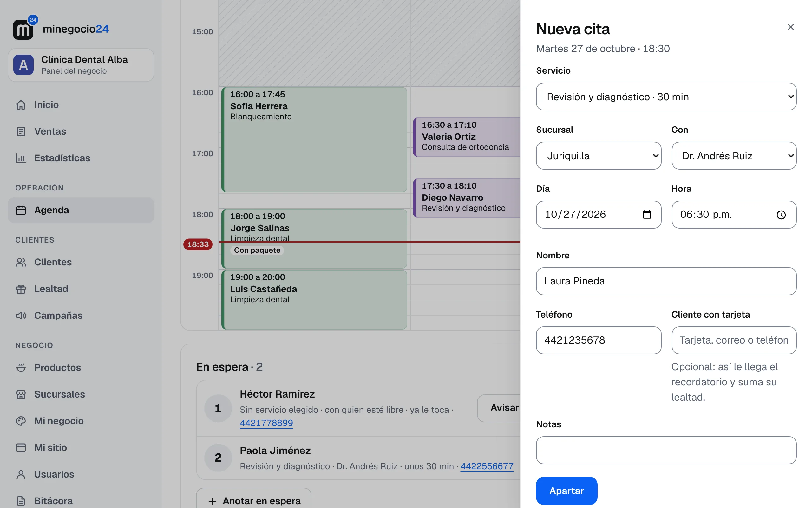
Task: Open Estadísticas chart icon
Action: (x=21, y=158)
